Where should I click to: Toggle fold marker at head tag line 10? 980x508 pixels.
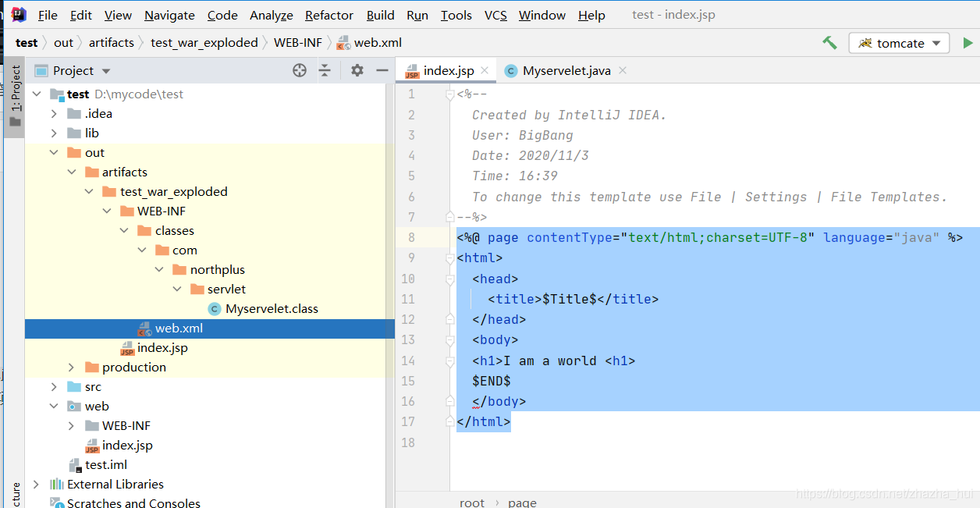(x=449, y=279)
